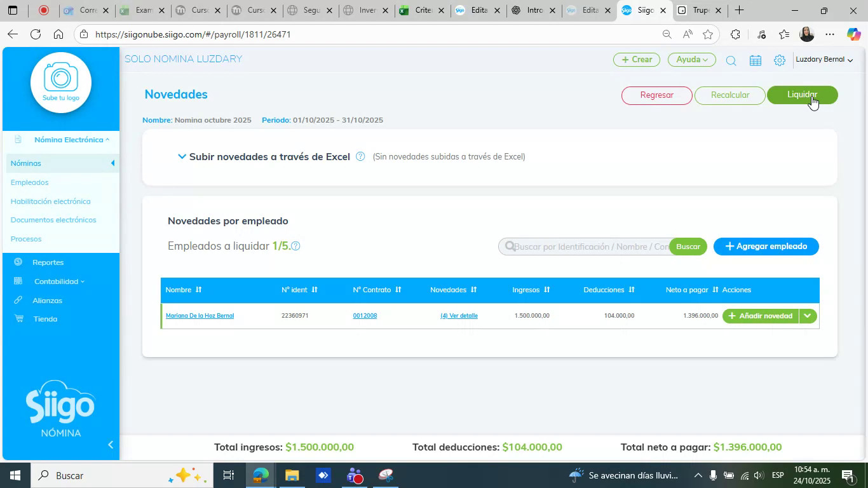
Task: Click the Siigo search magnifier icon
Action: coord(731,60)
